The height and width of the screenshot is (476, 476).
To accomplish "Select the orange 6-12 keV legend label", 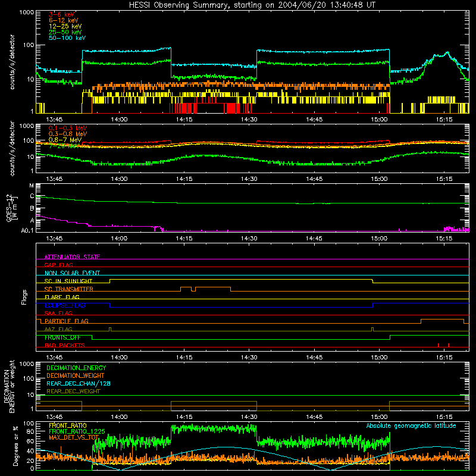I will (x=64, y=20).
